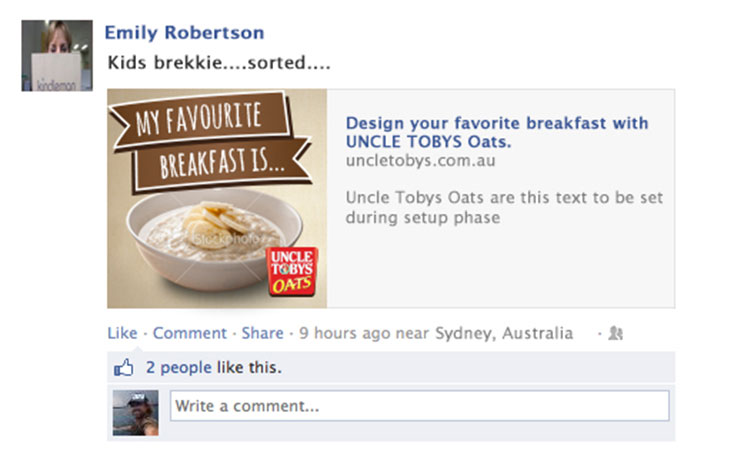This screenshot has width=734, height=460.
Task: Open Emily Robertson's profile via her name
Action: tap(184, 33)
